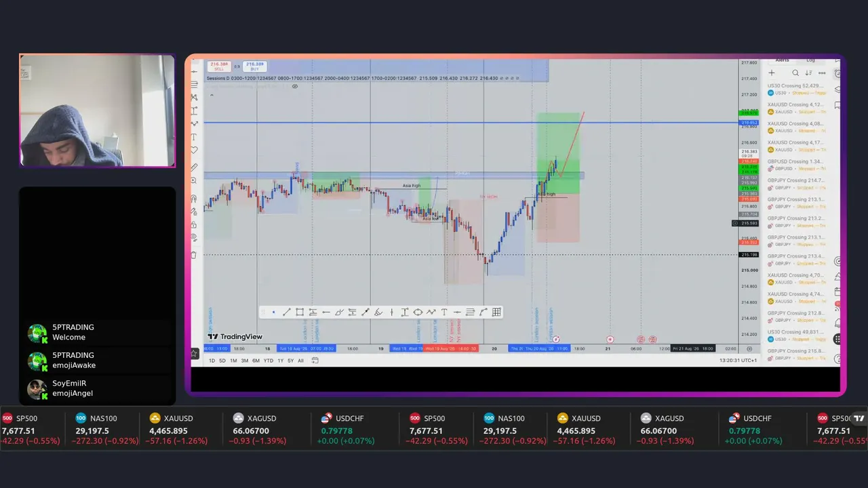Open the Go to date calendar

coord(315,361)
